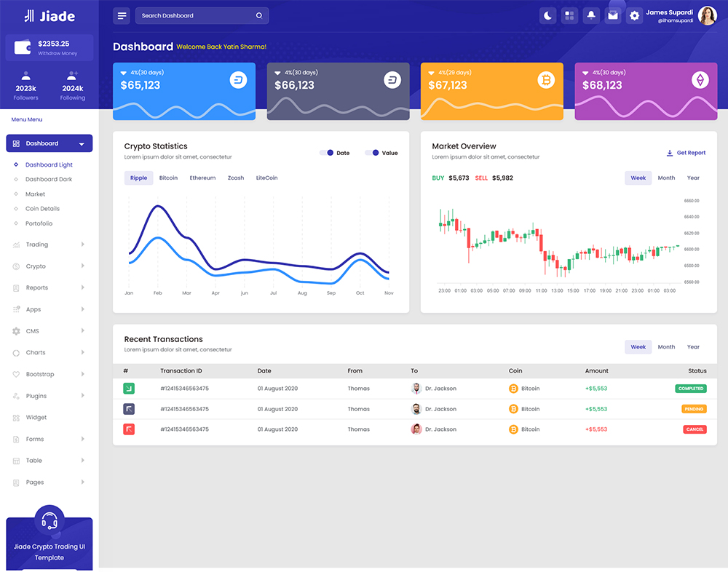Open notifications bell icon

[591, 15]
